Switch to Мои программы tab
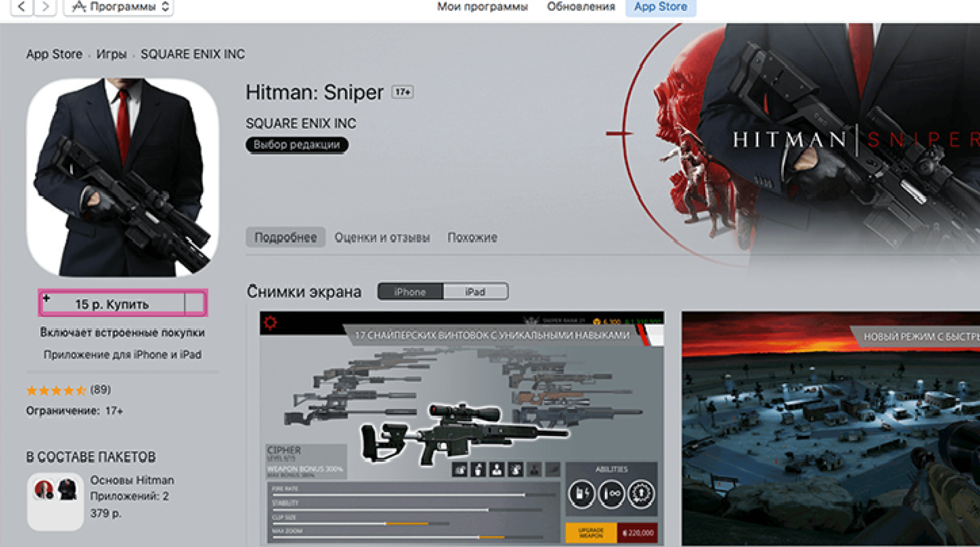This screenshot has width=980, height=547. pos(482,7)
